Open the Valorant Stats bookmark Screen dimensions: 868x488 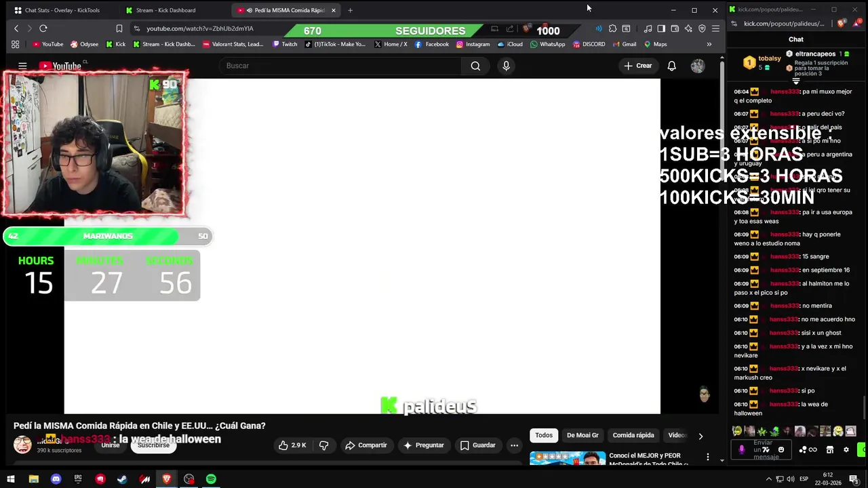click(x=232, y=44)
